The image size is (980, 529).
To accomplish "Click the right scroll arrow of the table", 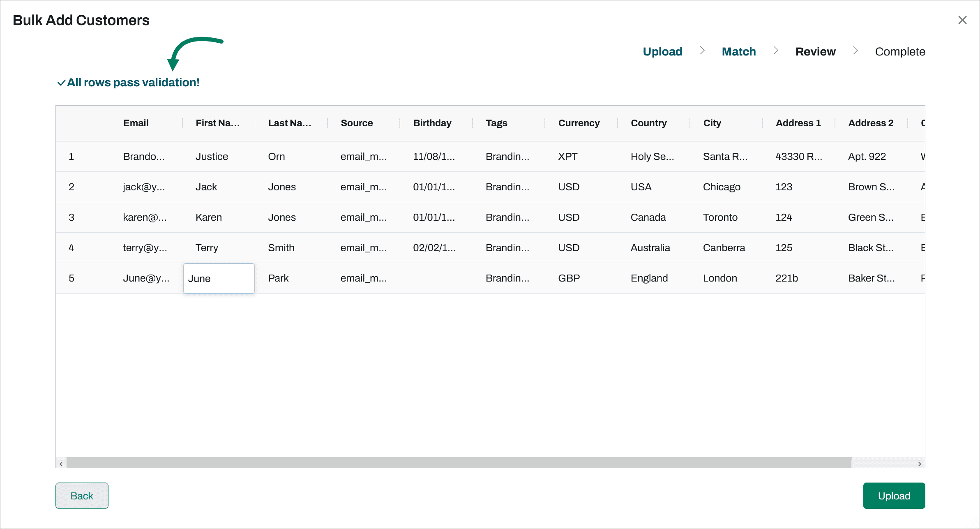I will (x=920, y=463).
